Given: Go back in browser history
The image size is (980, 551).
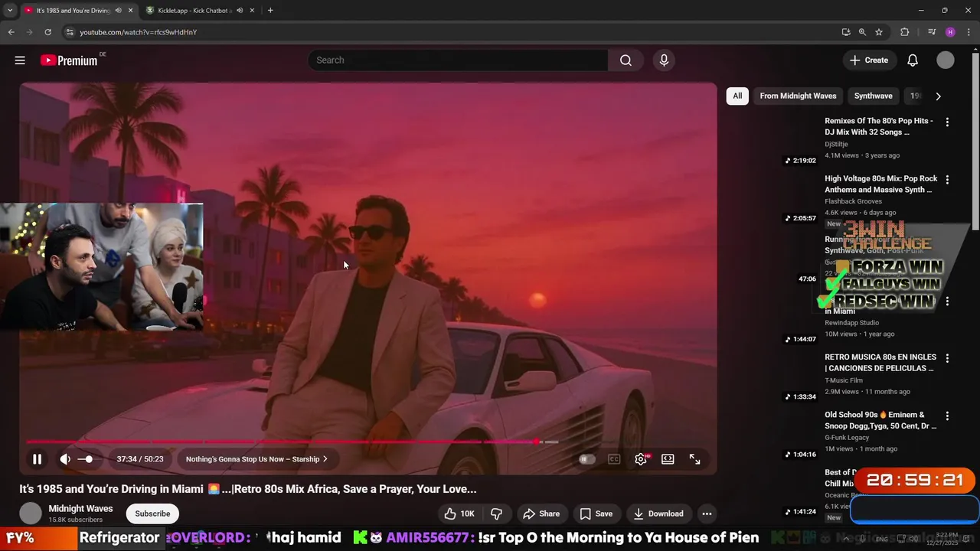Looking at the screenshot, I should (11, 32).
